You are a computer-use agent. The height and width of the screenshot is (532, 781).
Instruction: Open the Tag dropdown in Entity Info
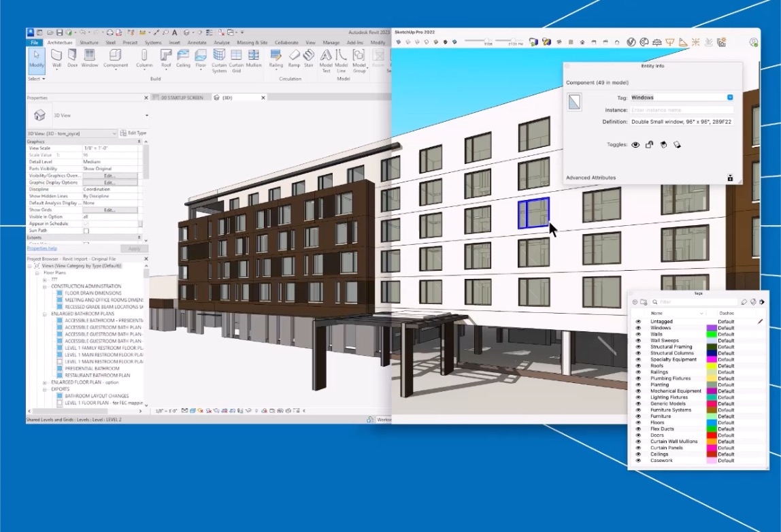[729, 97]
